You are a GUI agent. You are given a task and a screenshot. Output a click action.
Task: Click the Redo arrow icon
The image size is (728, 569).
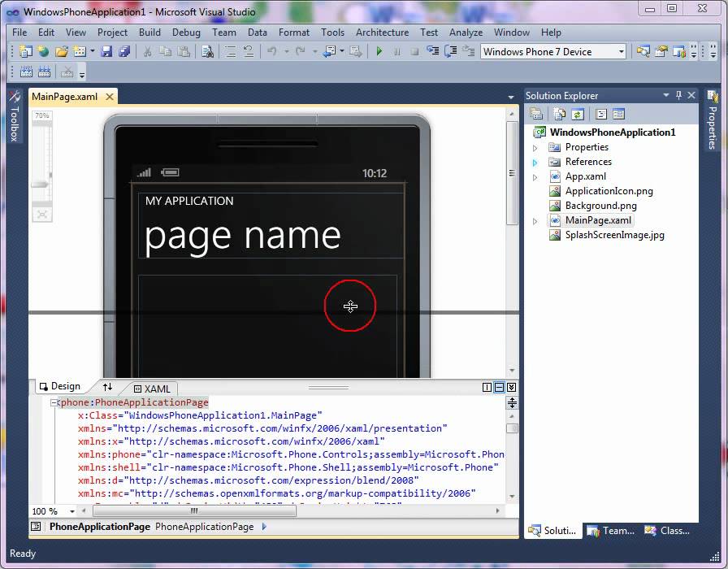[301, 51]
